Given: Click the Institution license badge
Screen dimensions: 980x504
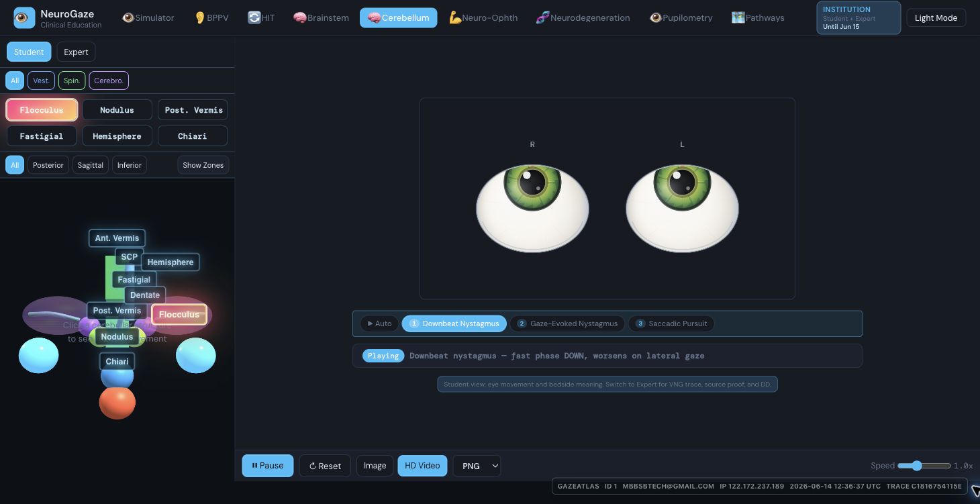Looking at the screenshot, I should (859, 18).
